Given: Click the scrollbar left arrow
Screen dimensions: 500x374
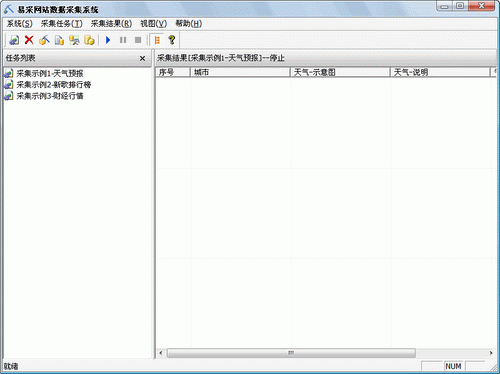Looking at the screenshot, I should click(161, 353).
